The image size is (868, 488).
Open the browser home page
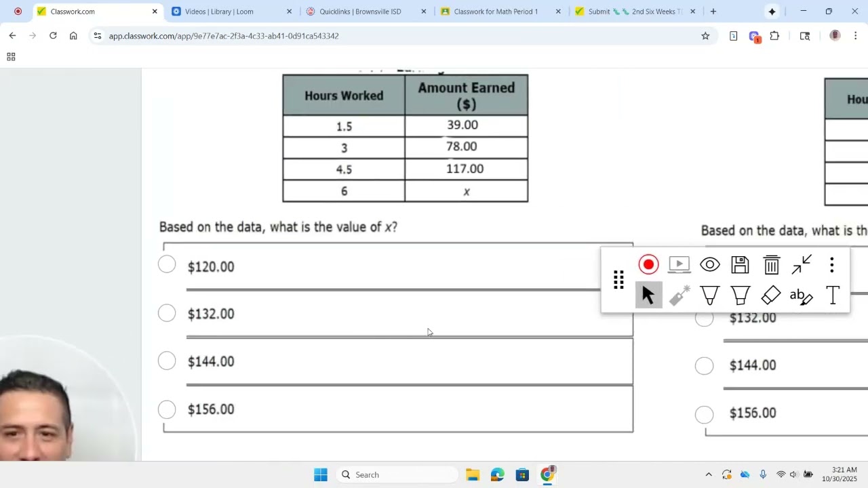73,36
